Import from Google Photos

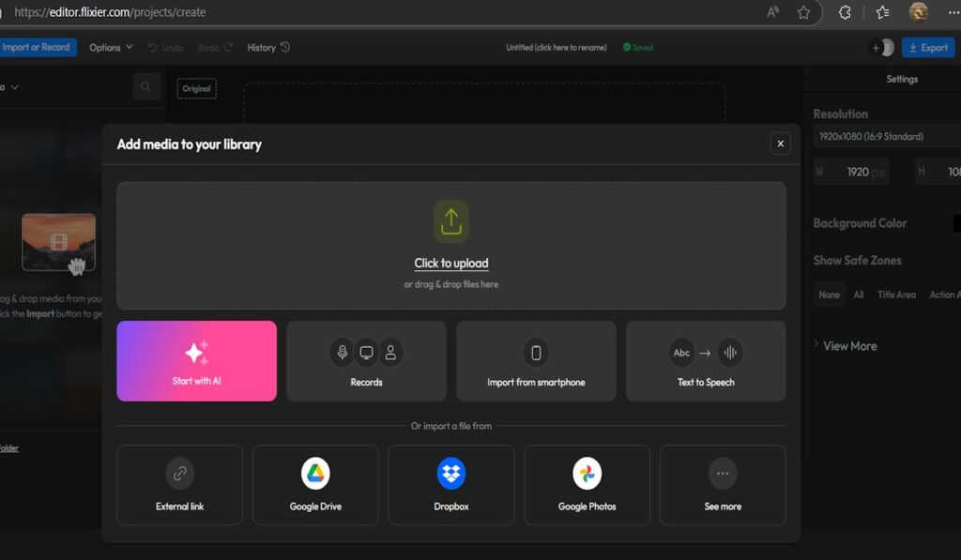(x=587, y=484)
